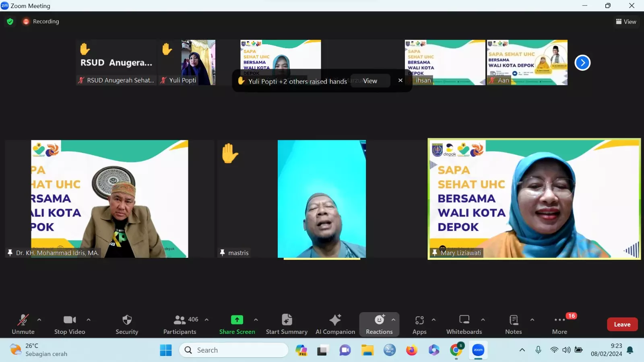Open the Apps panel
Screen dimensions: 644x362
click(419, 324)
